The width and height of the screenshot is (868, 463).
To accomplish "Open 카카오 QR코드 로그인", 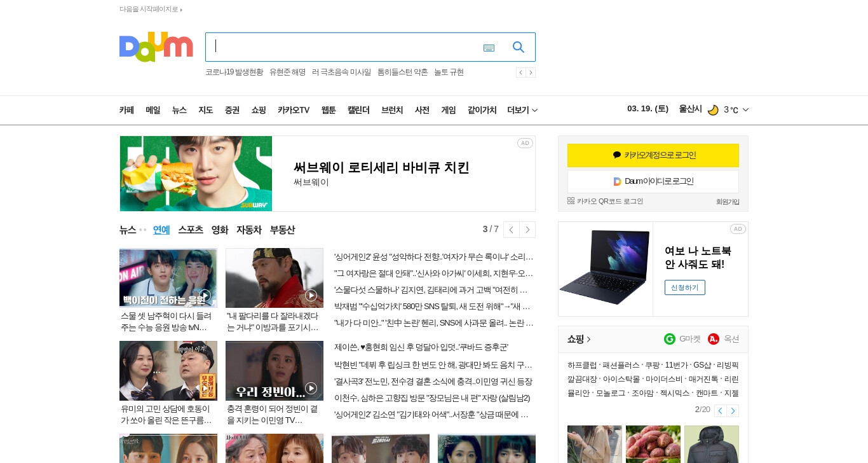I will tap(605, 201).
